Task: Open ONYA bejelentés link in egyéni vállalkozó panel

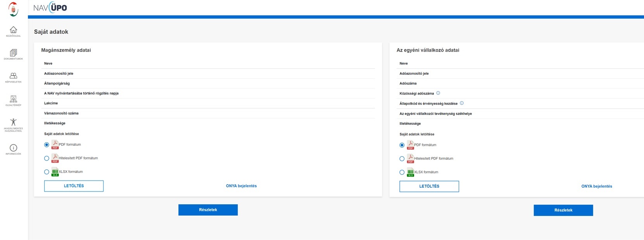Action: [x=597, y=186]
